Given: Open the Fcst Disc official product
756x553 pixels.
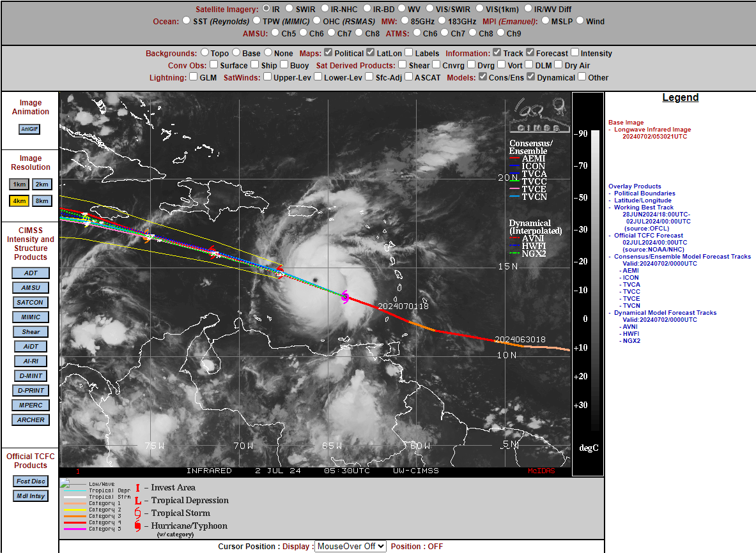Looking at the screenshot, I should [x=31, y=481].
